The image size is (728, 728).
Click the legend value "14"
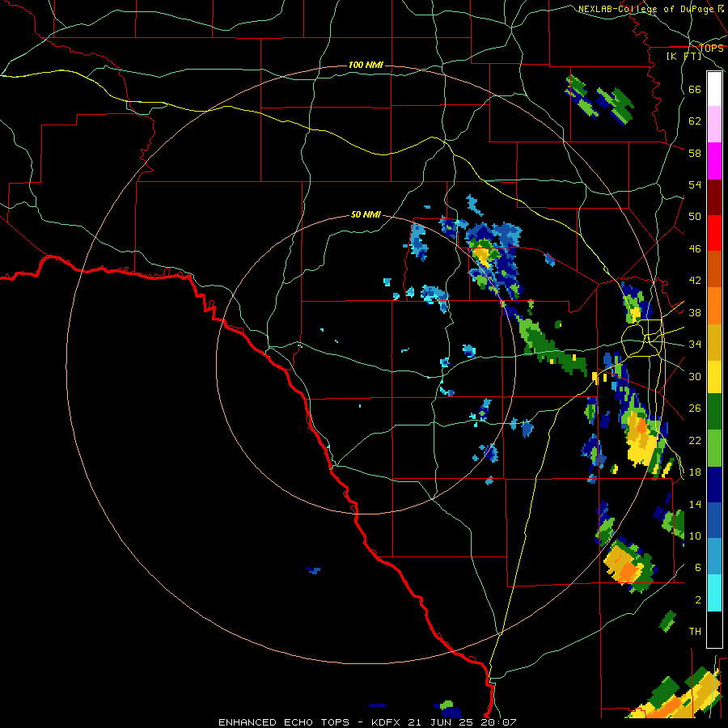point(695,504)
